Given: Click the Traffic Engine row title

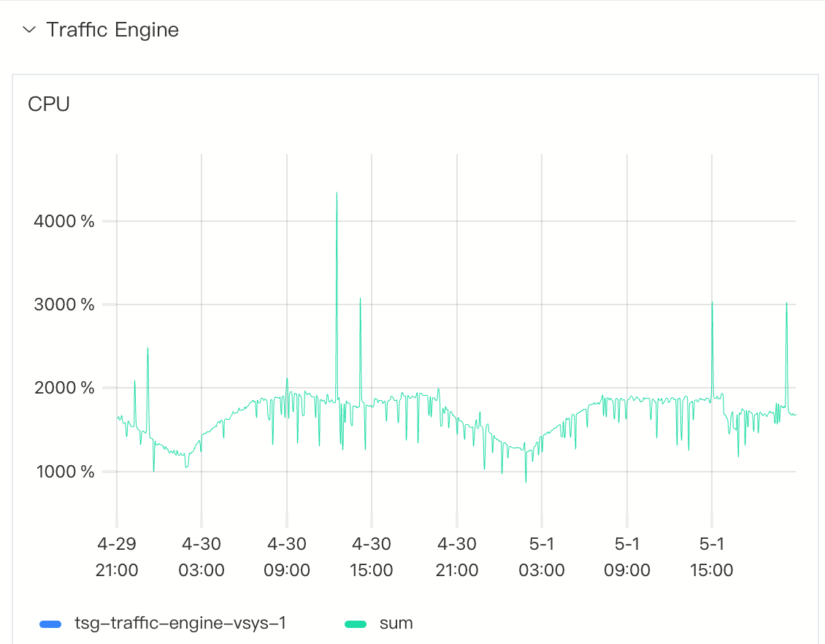Looking at the screenshot, I should tap(112, 30).
